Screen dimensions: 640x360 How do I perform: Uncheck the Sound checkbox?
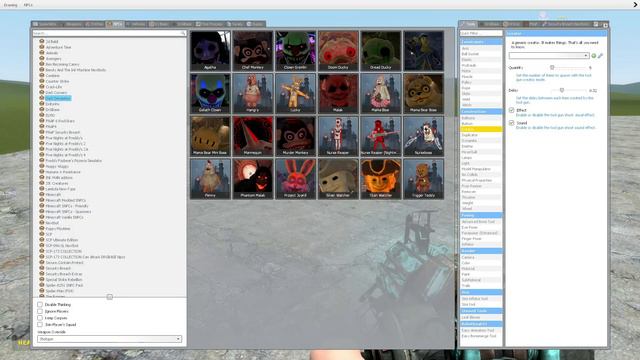point(511,123)
